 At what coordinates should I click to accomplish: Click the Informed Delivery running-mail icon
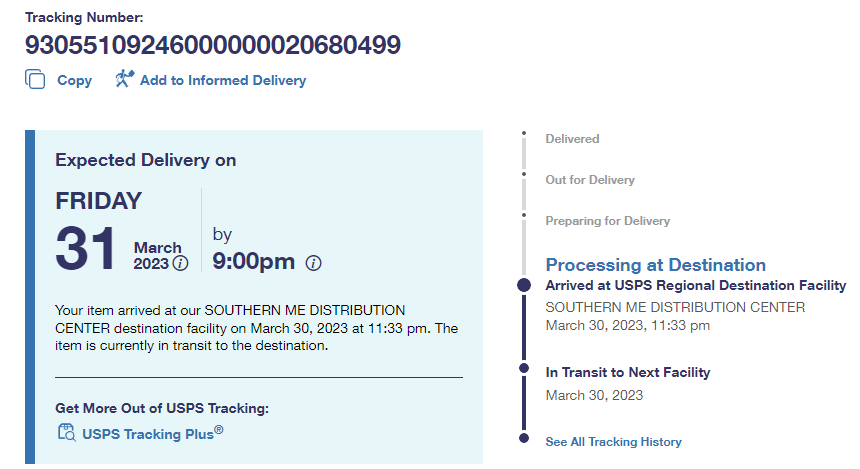coord(124,79)
